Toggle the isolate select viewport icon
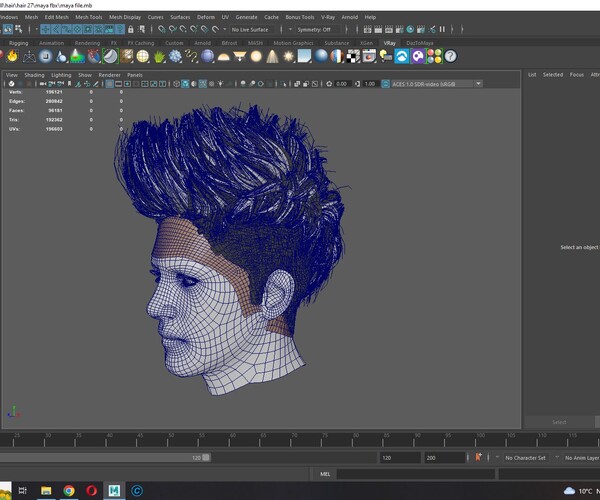 pyautogui.click(x=284, y=84)
